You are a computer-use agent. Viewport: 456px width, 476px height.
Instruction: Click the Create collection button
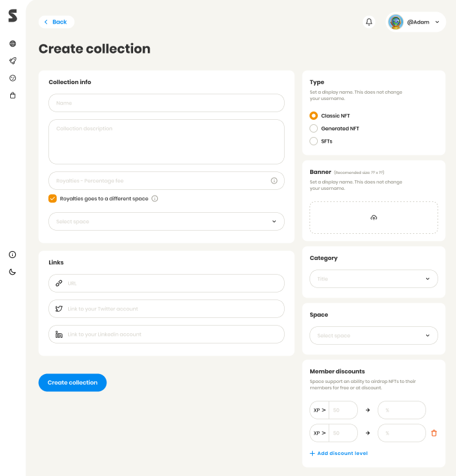tap(73, 383)
